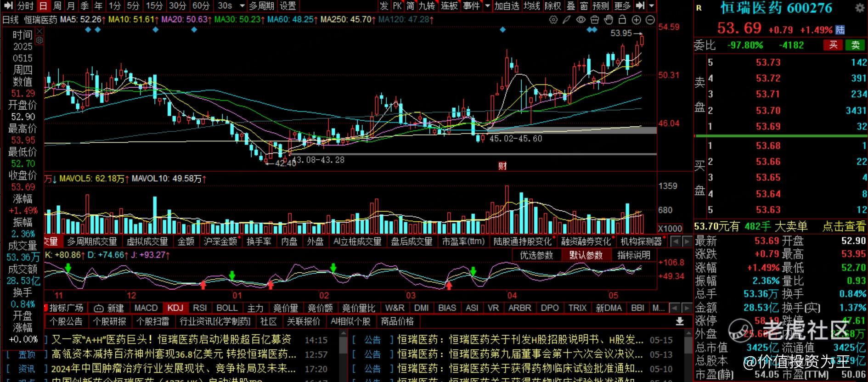This screenshot has width=868, height=382.
Task: Toggle 加自选 watchlist add
Action: 507,6
